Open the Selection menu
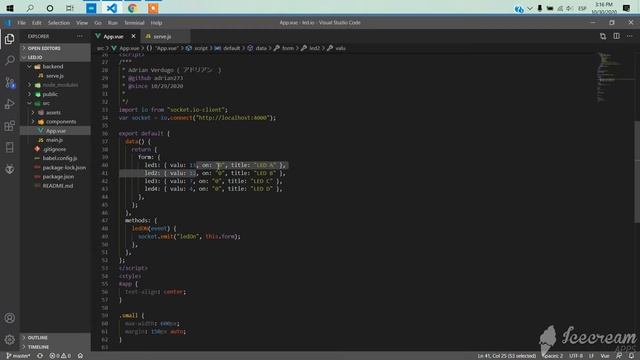The height and width of the screenshot is (360, 640). [x=59, y=23]
